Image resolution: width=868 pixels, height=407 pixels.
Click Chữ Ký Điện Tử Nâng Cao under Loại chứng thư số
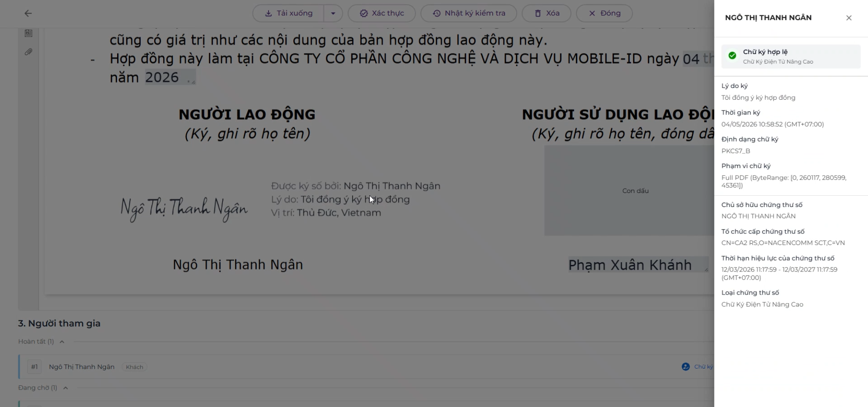point(762,305)
